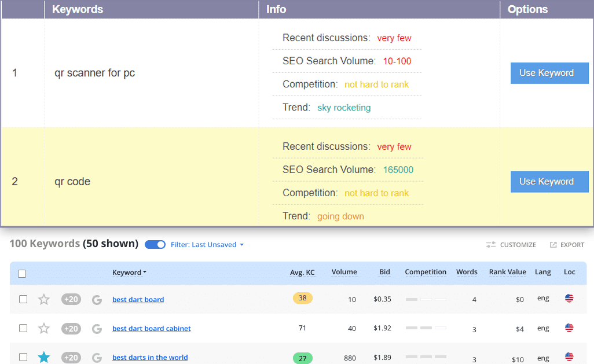The width and height of the screenshot is (594, 364).
Task: Sort by Lang column header
Action: click(543, 272)
